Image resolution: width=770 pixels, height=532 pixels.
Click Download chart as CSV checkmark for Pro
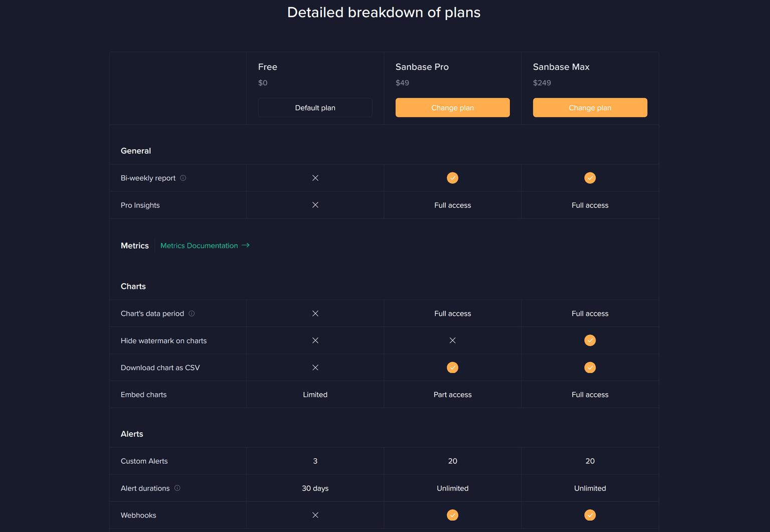[452, 368]
